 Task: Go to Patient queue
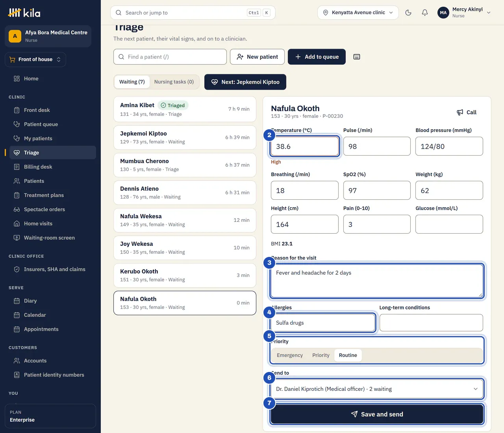pyautogui.click(x=50, y=124)
